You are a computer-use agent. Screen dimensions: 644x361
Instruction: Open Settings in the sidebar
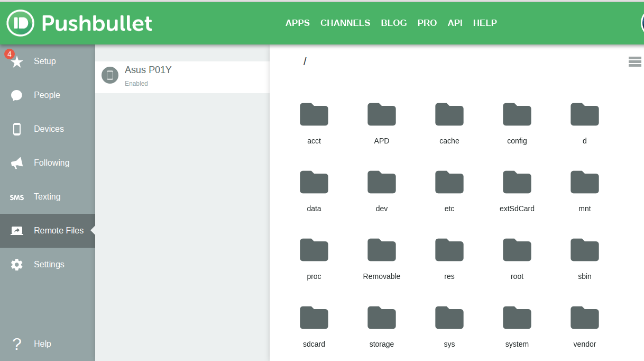coord(48,265)
